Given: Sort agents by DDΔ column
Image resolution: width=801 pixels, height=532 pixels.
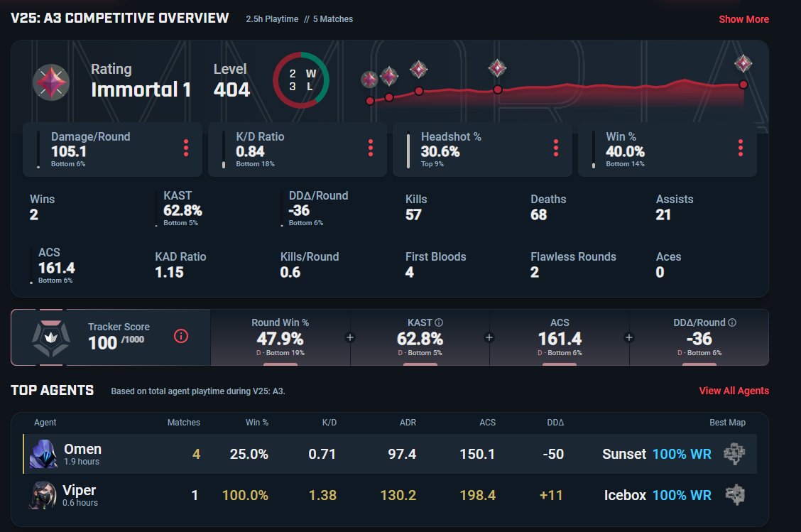Looking at the screenshot, I should [555, 422].
